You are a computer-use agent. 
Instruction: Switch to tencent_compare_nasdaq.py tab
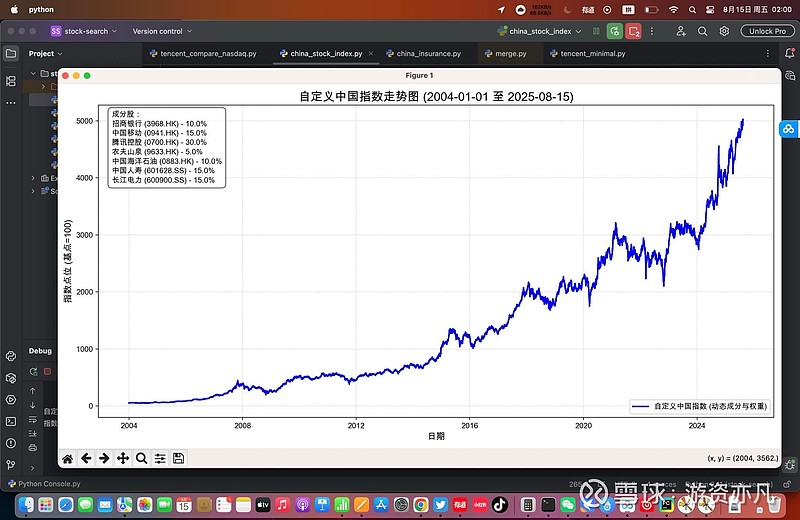click(203, 54)
